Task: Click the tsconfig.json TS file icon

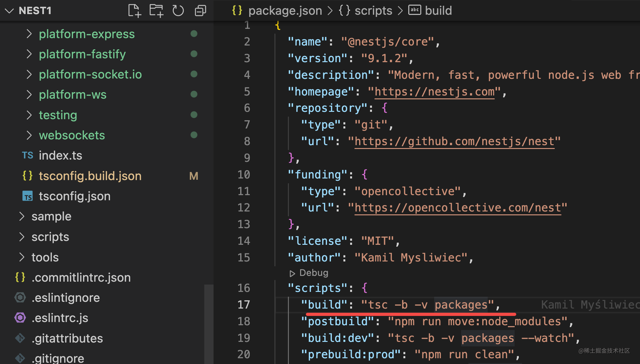Action: (x=28, y=196)
